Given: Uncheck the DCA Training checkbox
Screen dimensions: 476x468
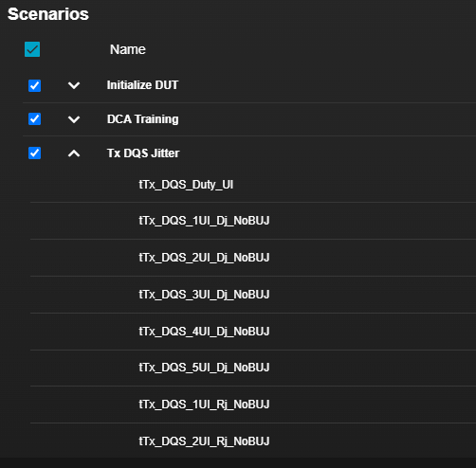Looking at the screenshot, I should (x=35, y=119).
